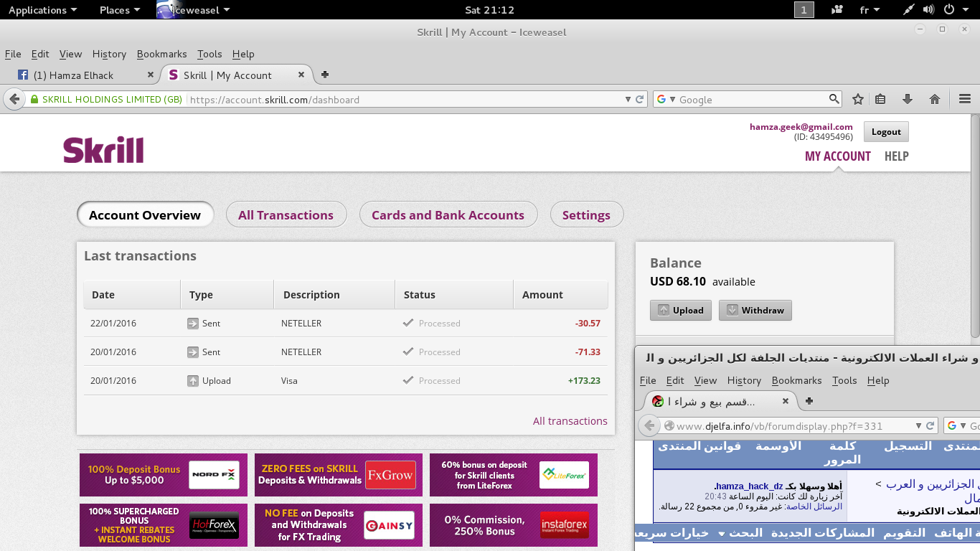
Task: Click the Withdraw button
Action: pyautogui.click(x=755, y=311)
